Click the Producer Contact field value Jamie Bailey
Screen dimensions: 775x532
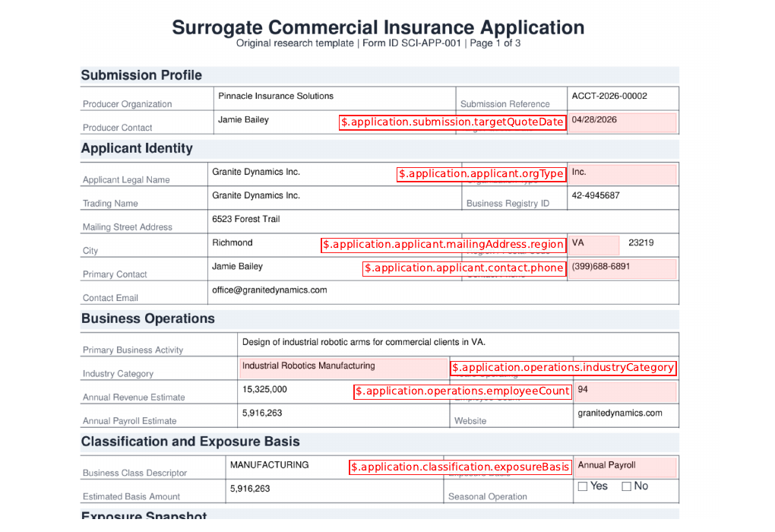tap(334, 122)
